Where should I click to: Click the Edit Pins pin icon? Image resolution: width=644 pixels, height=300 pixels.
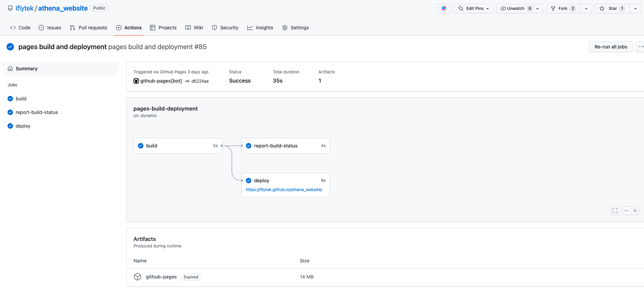tap(461, 9)
